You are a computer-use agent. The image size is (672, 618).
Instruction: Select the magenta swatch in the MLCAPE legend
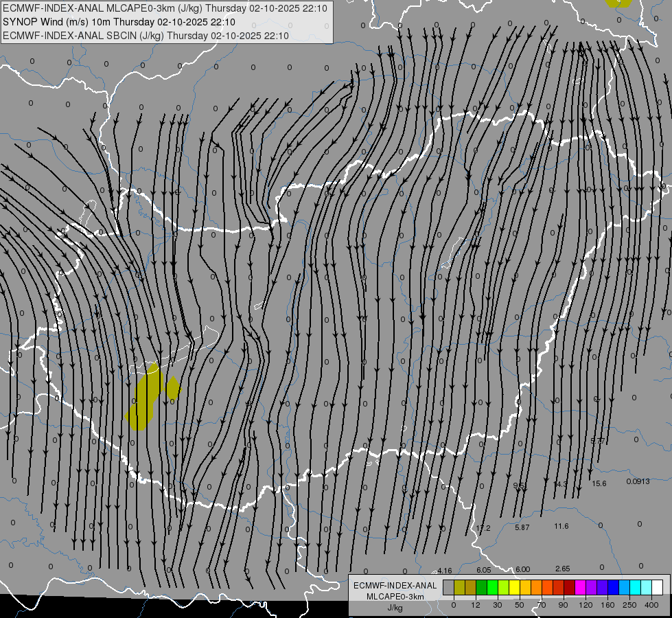pos(580,587)
